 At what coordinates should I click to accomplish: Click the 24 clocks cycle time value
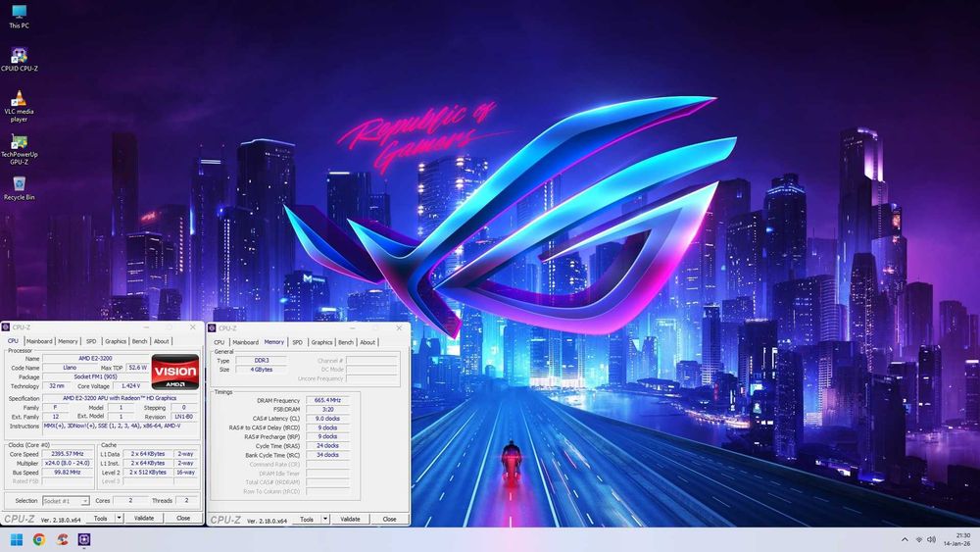pyautogui.click(x=327, y=446)
